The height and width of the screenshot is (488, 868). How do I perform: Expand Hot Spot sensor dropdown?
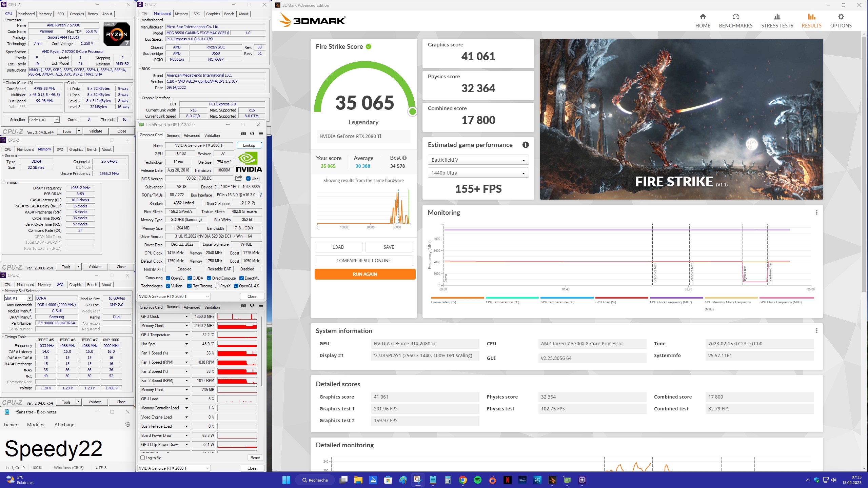tap(186, 344)
